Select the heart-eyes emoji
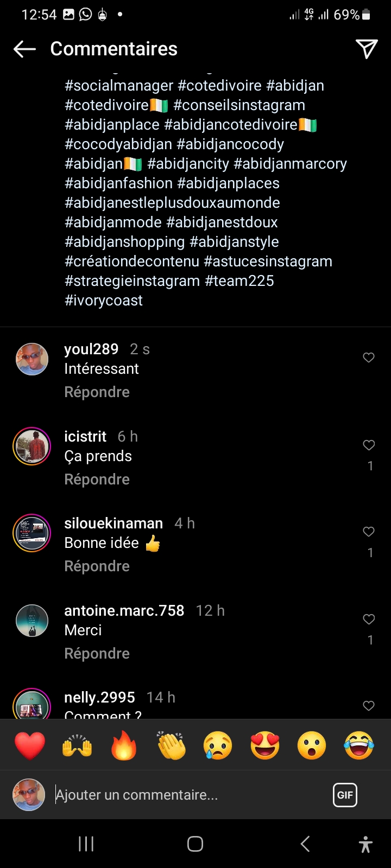391x868 pixels. pos(265,745)
